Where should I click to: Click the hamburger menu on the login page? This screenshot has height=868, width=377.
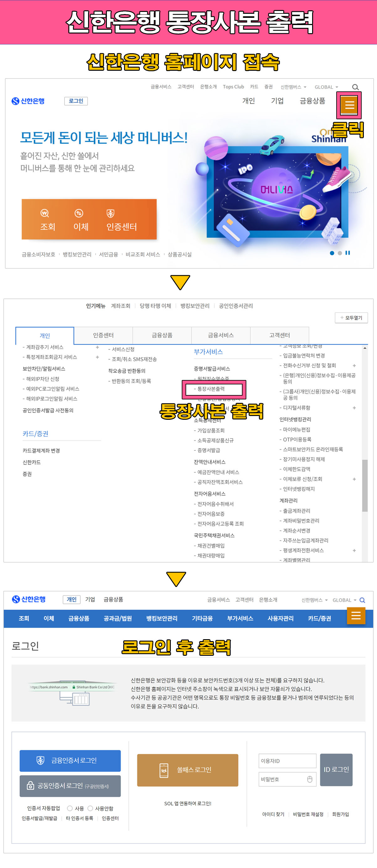point(356,616)
